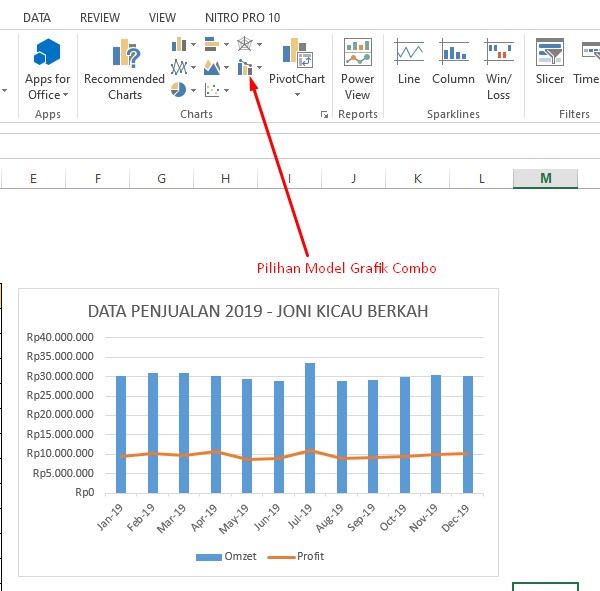This screenshot has height=591, width=600.
Task: Select column L header
Action: [481, 178]
